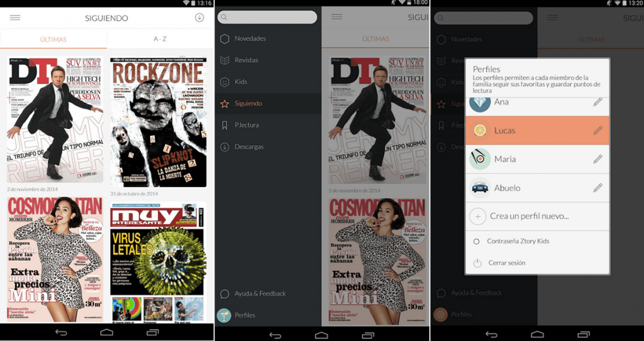Tap Android recents button on left screen
This screenshot has height=341, width=644.
click(152, 332)
